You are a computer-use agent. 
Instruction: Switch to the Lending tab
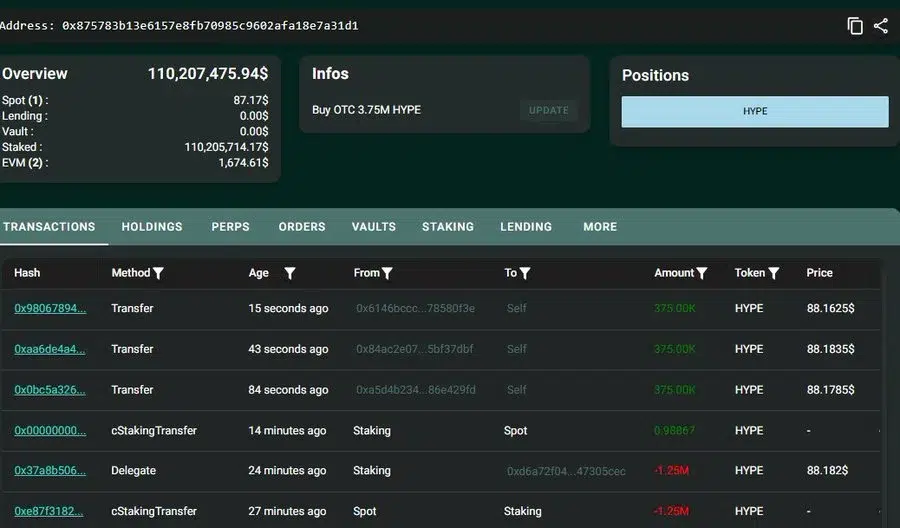[526, 227]
